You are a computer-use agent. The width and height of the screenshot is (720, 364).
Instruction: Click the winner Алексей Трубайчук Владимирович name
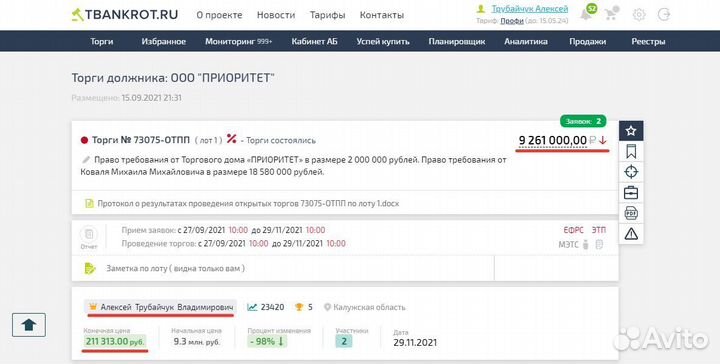[167, 307]
